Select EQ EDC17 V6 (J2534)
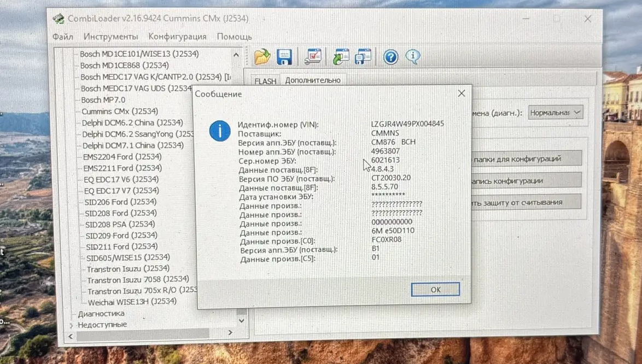 click(121, 180)
